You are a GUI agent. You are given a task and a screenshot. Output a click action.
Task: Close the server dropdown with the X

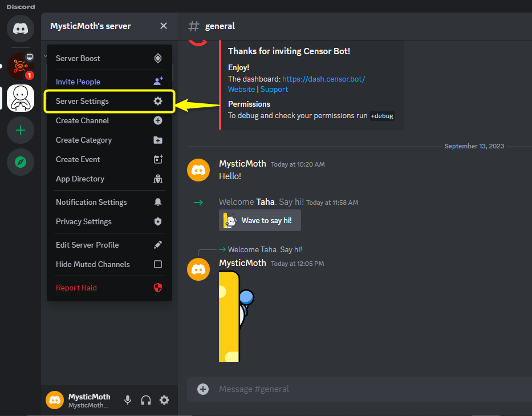pyautogui.click(x=164, y=26)
